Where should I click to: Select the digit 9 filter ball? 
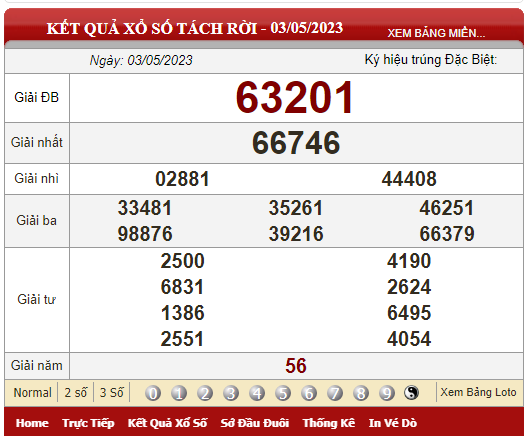coord(387,393)
